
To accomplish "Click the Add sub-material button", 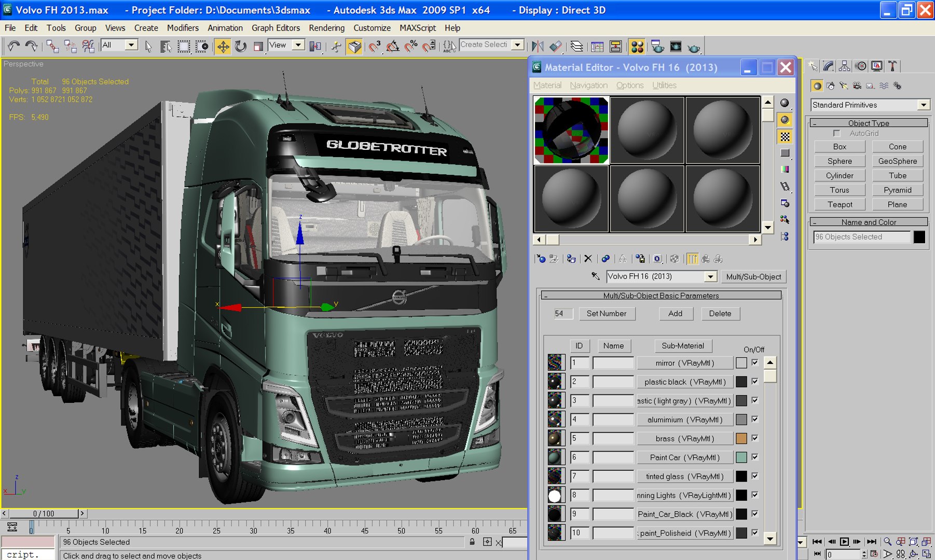I will point(675,314).
